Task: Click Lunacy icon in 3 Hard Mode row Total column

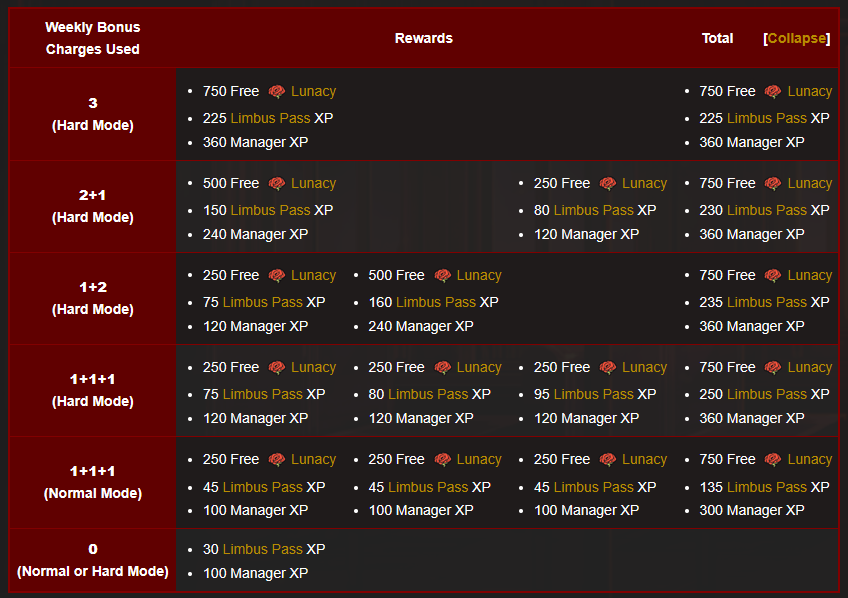Action: [x=773, y=91]
